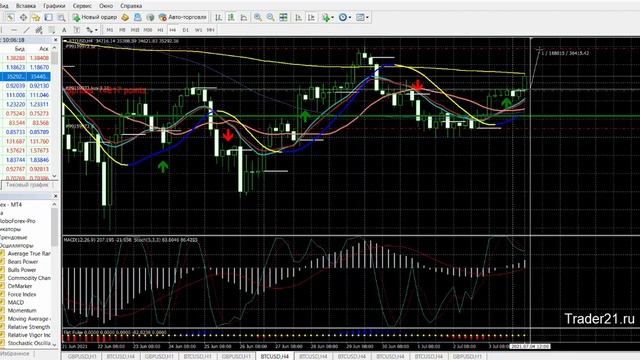This screenshot has height=360, width=640.
Task: Select the active BTCUSD,H4 chart tab
Action: tap(275, 356)
